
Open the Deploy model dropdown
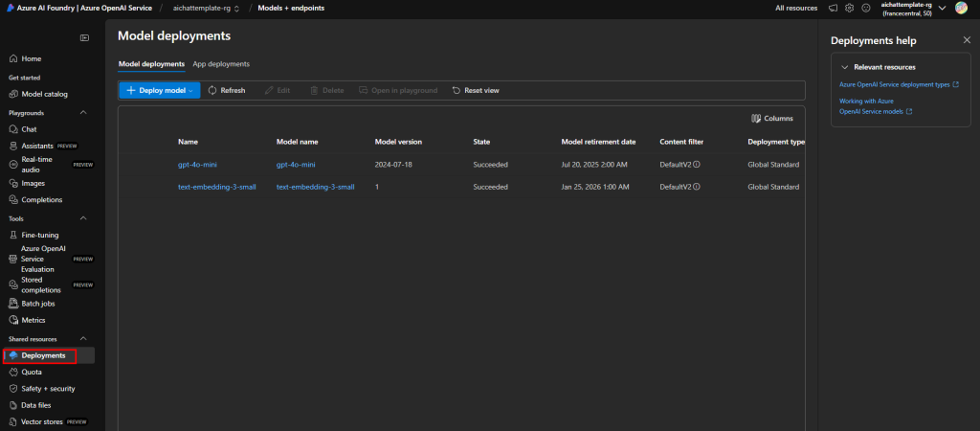(160, 91)
